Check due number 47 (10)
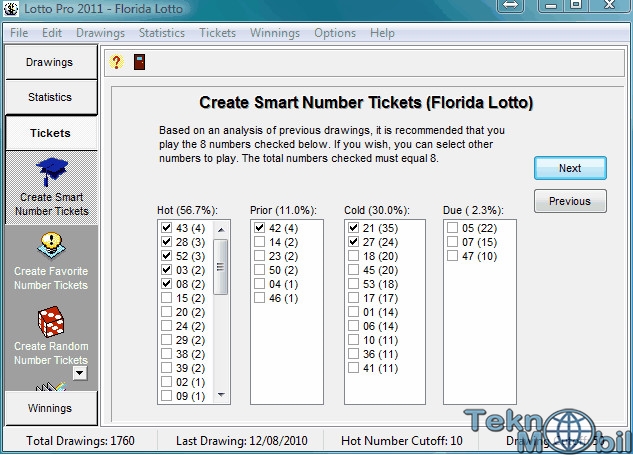The height and width of the screenshot is (455, 633). (x=453, y=256)
